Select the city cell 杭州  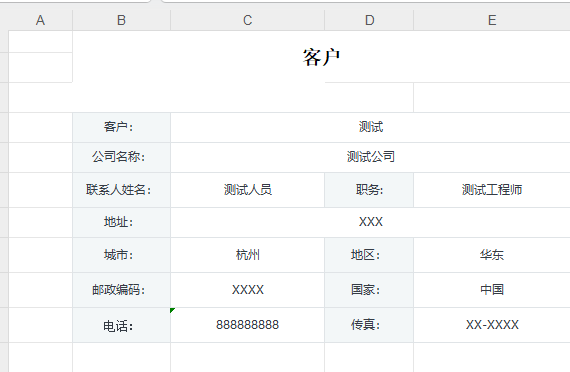tap(248, 255)
